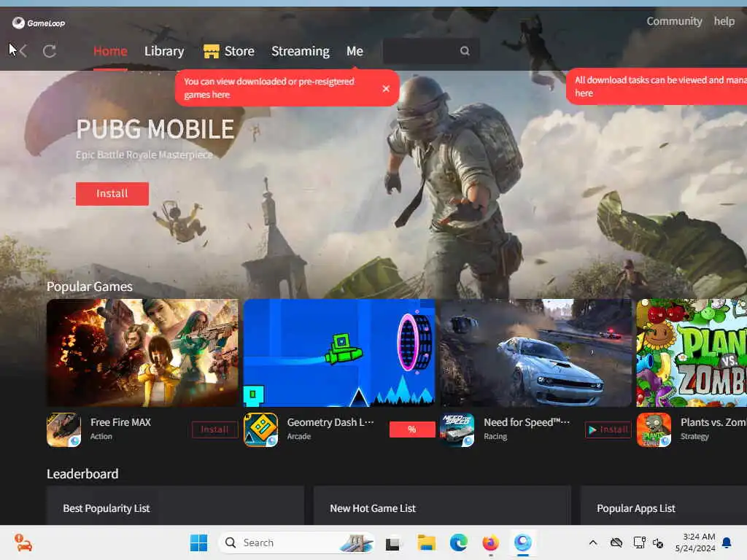The width and height of the screenshot is (747, 560).
Task: Open Task View on taskbar
Action: tap(392, 543)
